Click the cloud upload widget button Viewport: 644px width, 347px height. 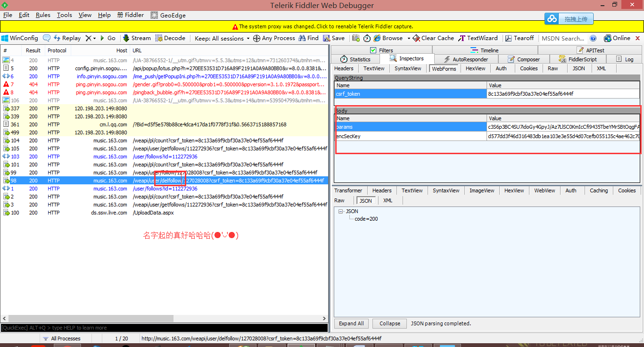tap(569, 19)
